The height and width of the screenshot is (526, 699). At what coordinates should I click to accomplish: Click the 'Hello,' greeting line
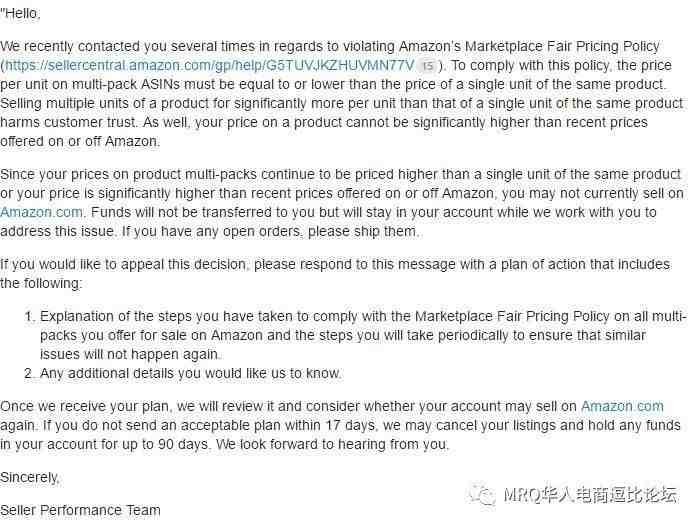click(21, 14)
